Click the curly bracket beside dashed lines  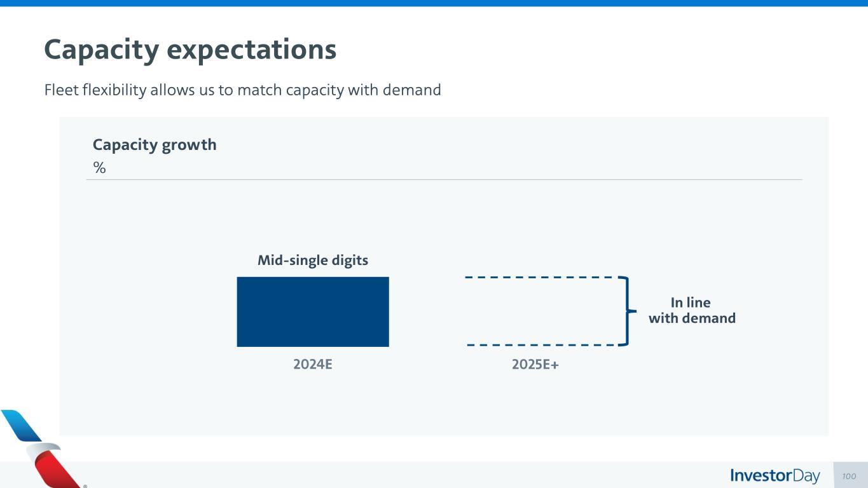(628, 311)
